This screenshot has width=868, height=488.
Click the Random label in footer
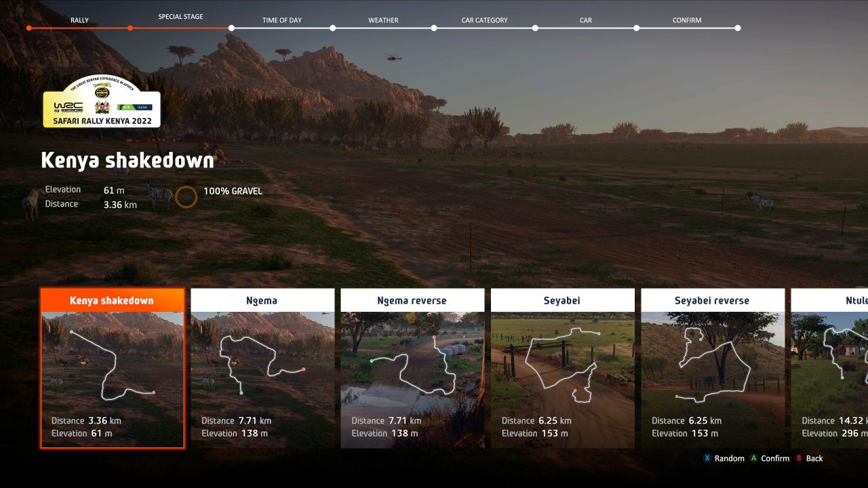729,459
